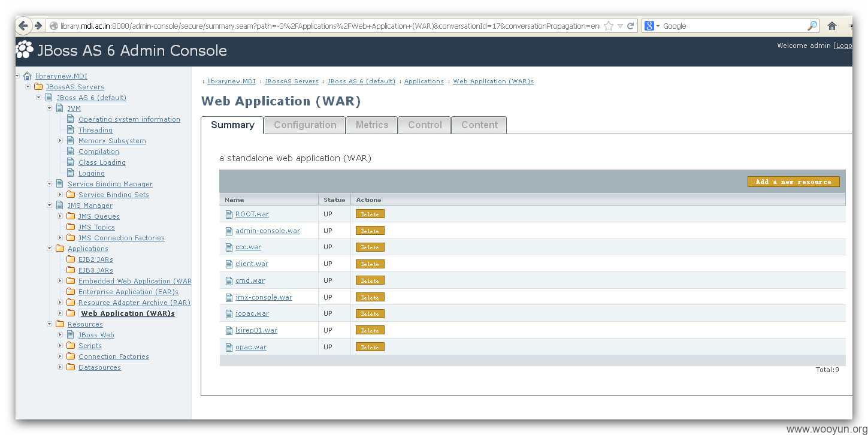
Task: Follow the librarynew.MDI breadcrumb link
Action: pos(231,81)
